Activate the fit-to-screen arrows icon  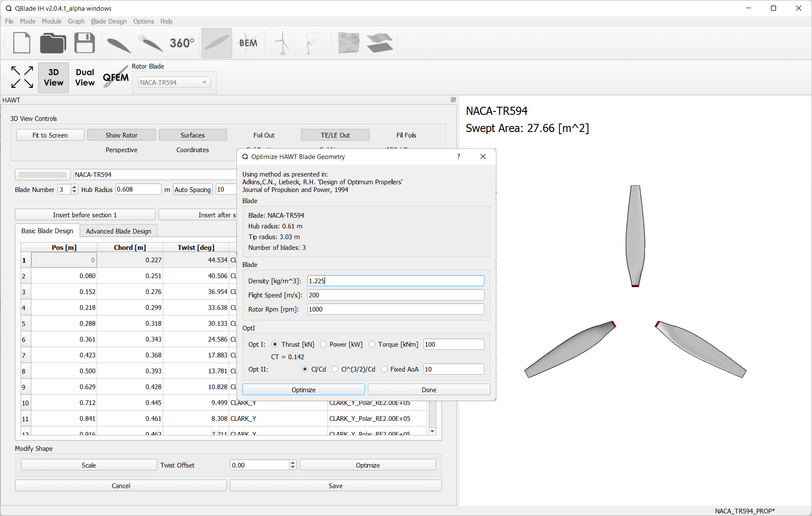[22, 77]
